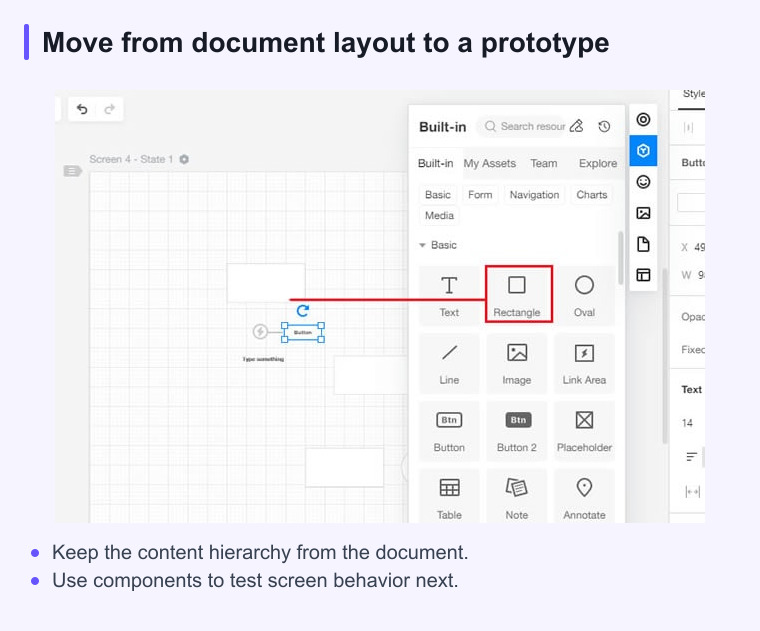Select the Button component

[449, 430]
